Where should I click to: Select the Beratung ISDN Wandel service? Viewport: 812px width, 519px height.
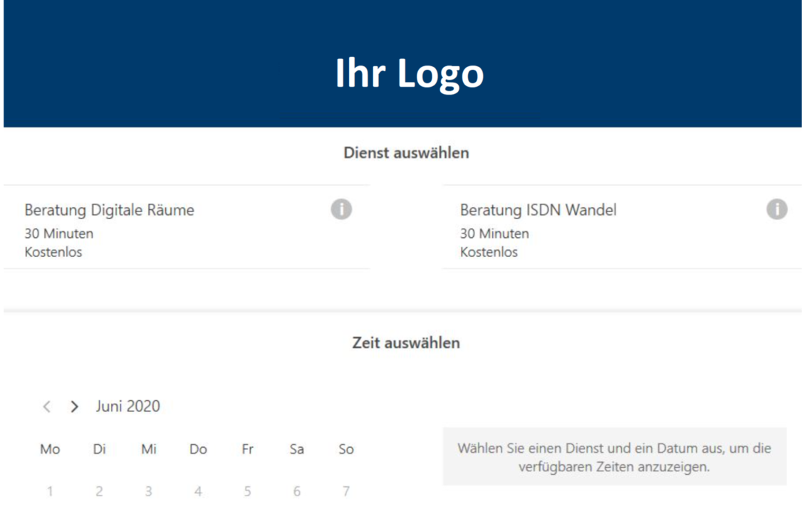point(623,227)
